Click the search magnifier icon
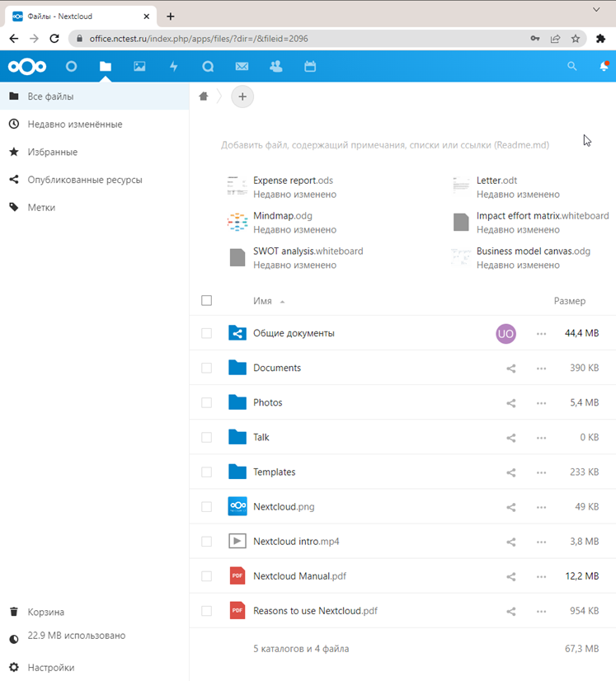Screen dimensions: 616x681 click(572, 67)
